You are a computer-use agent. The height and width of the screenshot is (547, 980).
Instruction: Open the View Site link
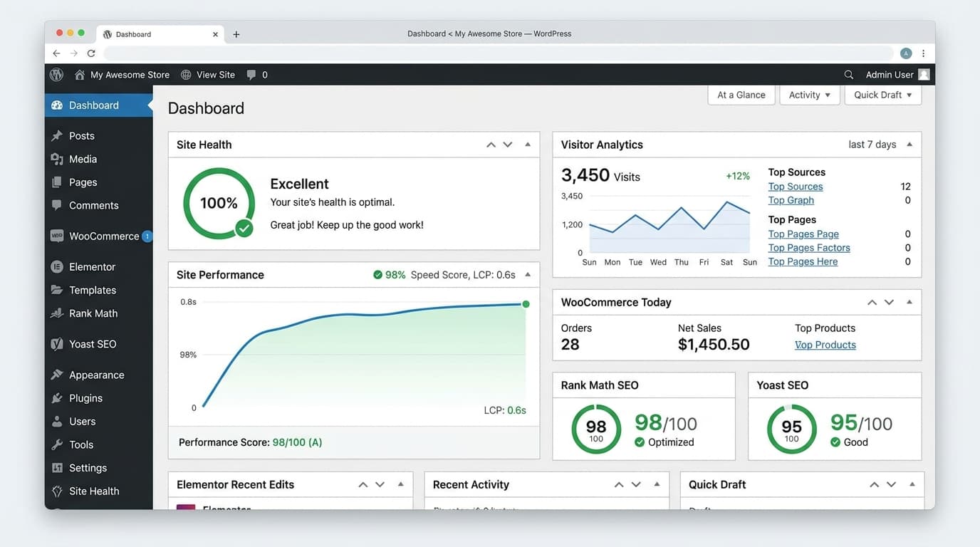click(208, 75)
